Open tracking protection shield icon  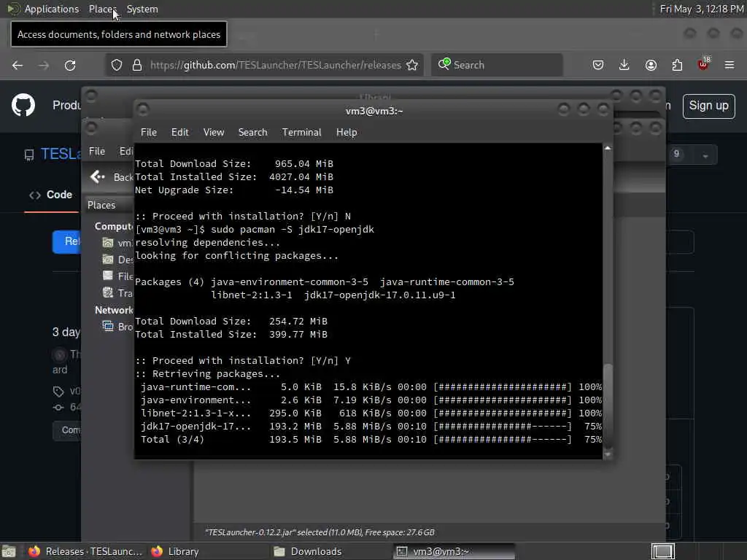tap(117, 65)
